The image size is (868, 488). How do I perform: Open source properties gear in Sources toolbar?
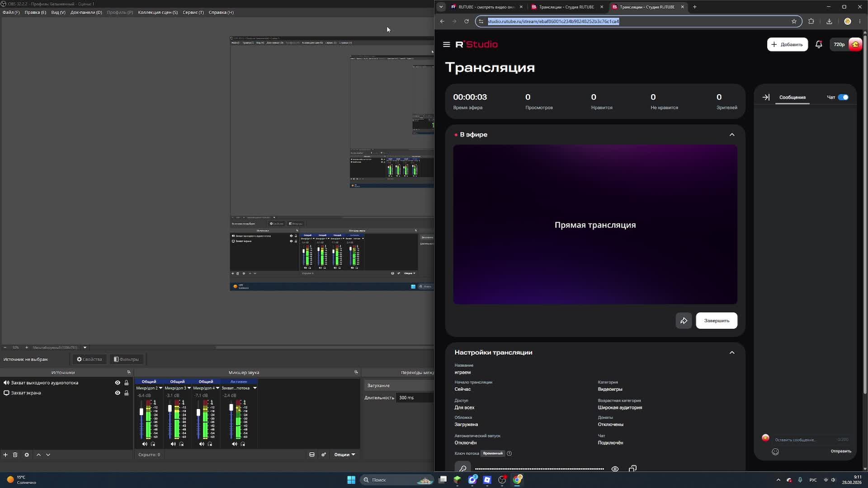pyautogui.click(x=27, y=455)
